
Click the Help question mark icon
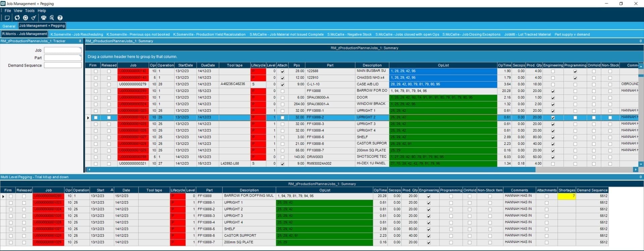(x=60, y=18)
